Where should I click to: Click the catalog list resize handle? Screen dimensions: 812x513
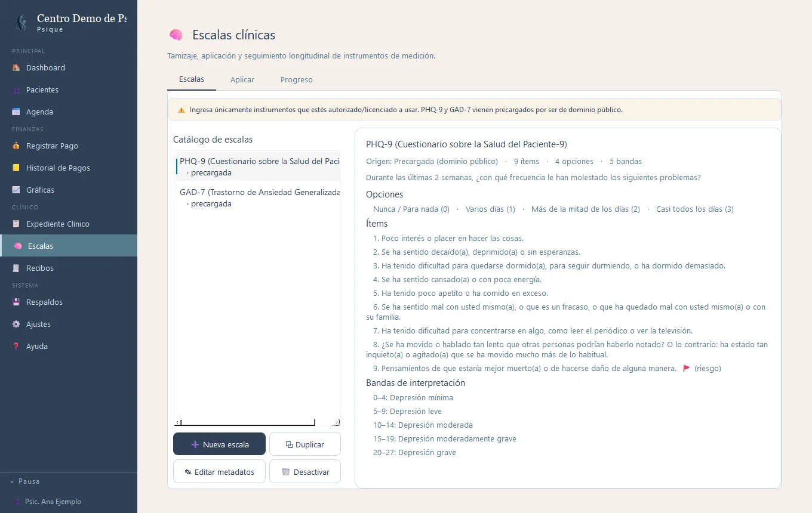(336, 422)
